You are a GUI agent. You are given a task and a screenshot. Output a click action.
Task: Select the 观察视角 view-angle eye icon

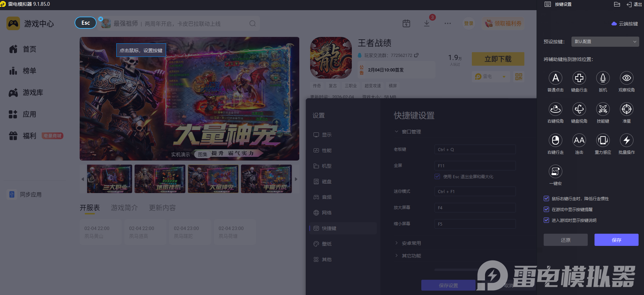[x=626, y=78]
